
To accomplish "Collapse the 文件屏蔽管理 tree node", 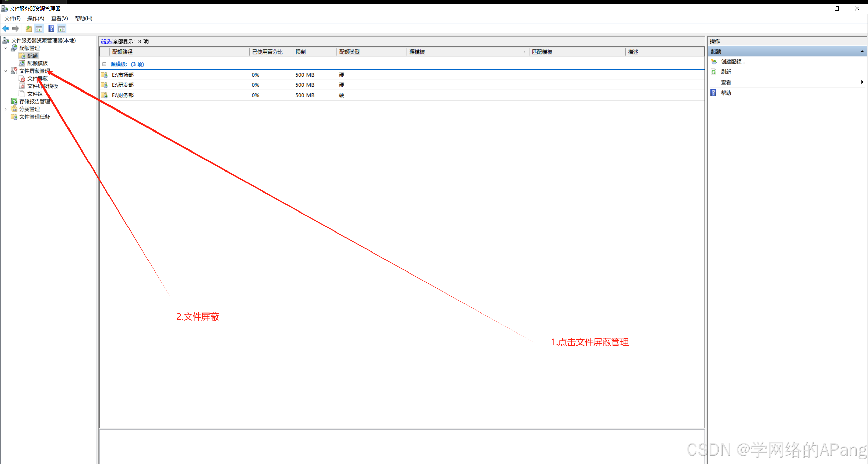I will 6,71.
